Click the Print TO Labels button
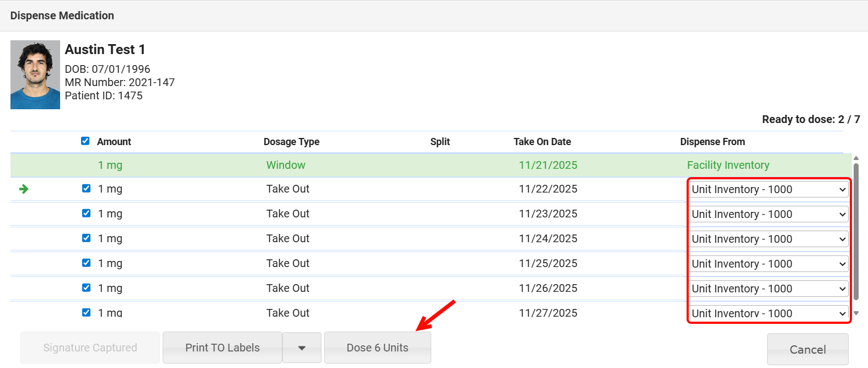 click(x=222, y=348)
